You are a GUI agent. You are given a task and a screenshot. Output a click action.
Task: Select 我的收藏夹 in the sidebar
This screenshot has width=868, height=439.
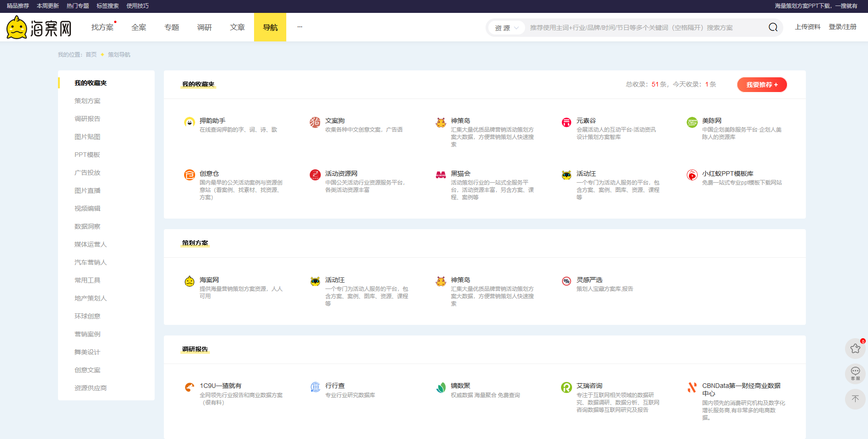91,83
